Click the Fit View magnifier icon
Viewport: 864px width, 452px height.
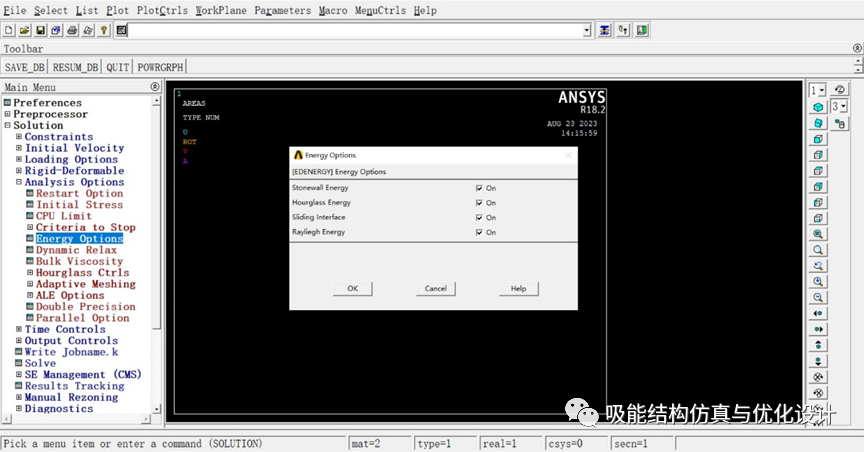818,234
